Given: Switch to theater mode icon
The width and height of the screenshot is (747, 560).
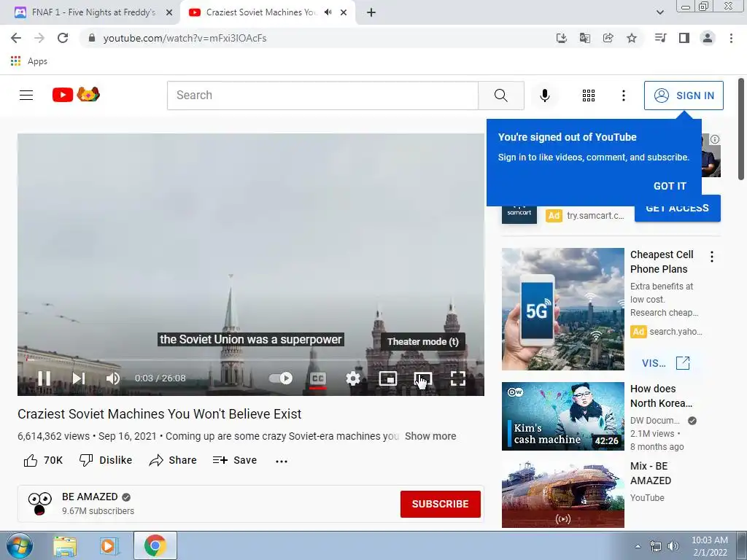Looking at the screenshot, I should [x=423, y=378].
